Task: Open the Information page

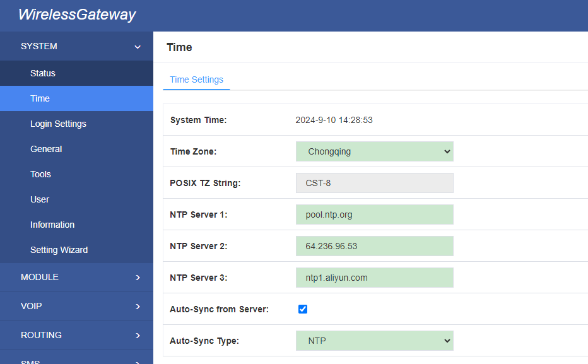Action: (76, 225)
